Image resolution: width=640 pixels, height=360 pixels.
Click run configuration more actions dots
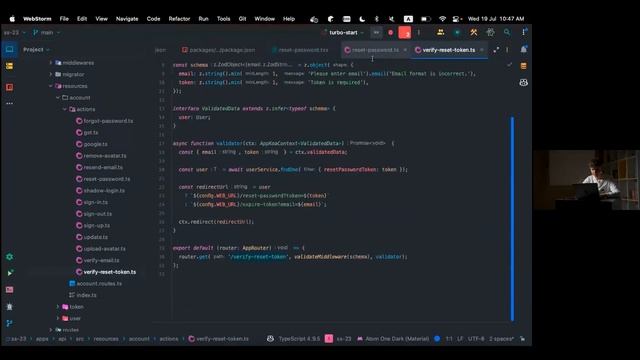pos(418,33)
